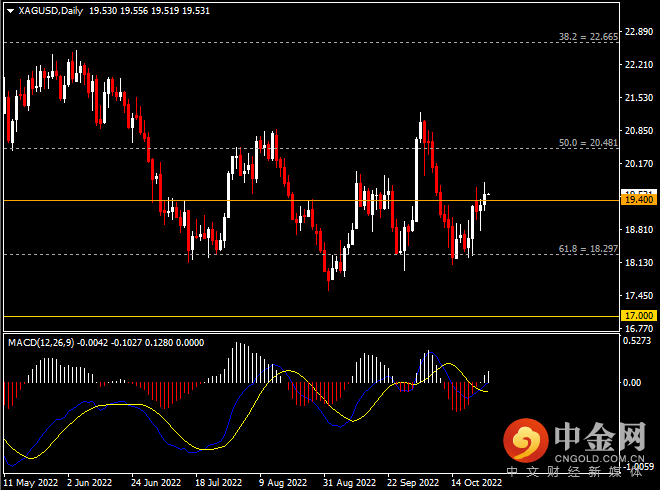The width and height of the screenshot is (660, 490).
Task: Select the 38.2 = 22.665 Fibonacci label
Action: coord(588,37)
